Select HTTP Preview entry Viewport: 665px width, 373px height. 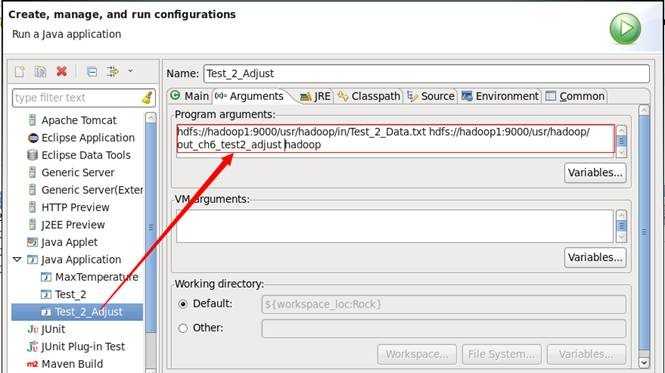point(75,208)
